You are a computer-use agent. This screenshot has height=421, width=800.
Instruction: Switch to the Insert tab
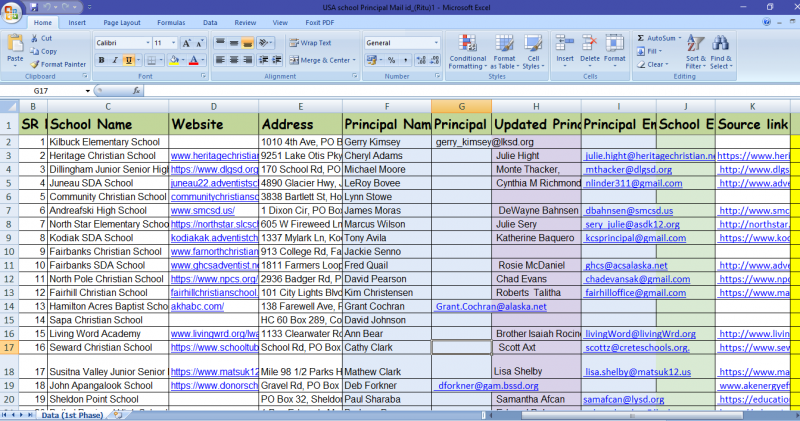(x=77, y=23)
